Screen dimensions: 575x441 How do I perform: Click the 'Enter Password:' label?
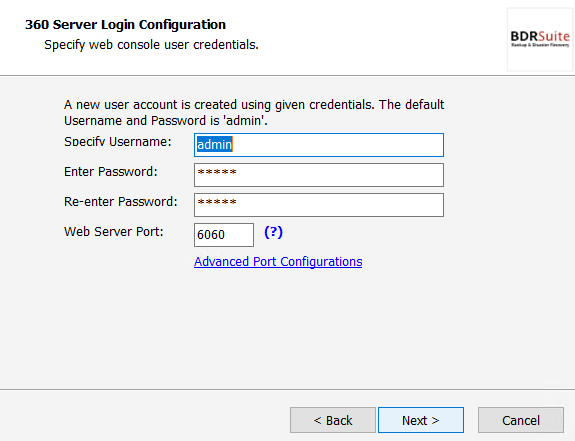(x=111, y=172)
